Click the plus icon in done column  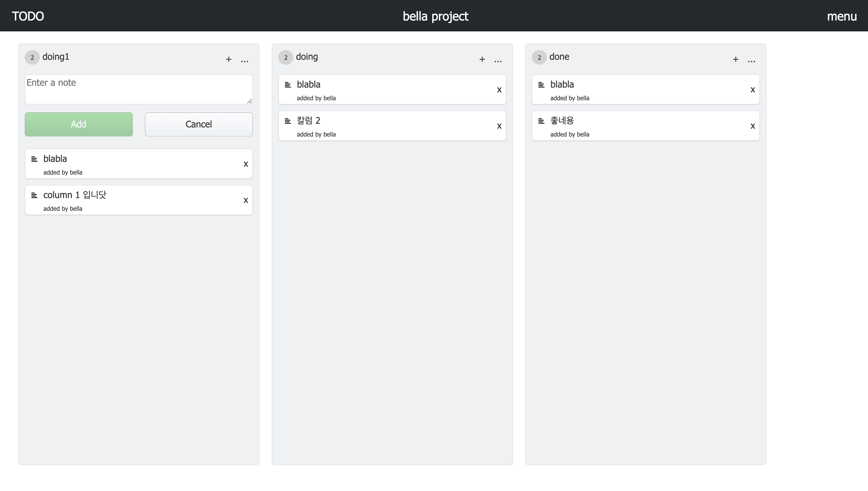(736, 59)
